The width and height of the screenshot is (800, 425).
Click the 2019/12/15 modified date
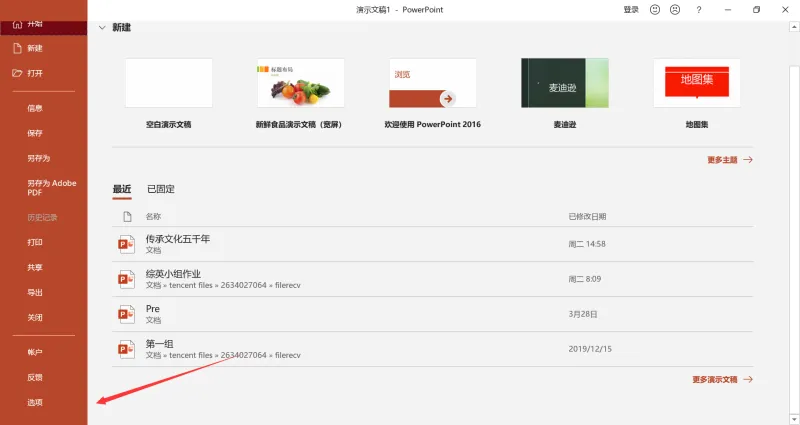pyautogui.click(x=590, y=349)
